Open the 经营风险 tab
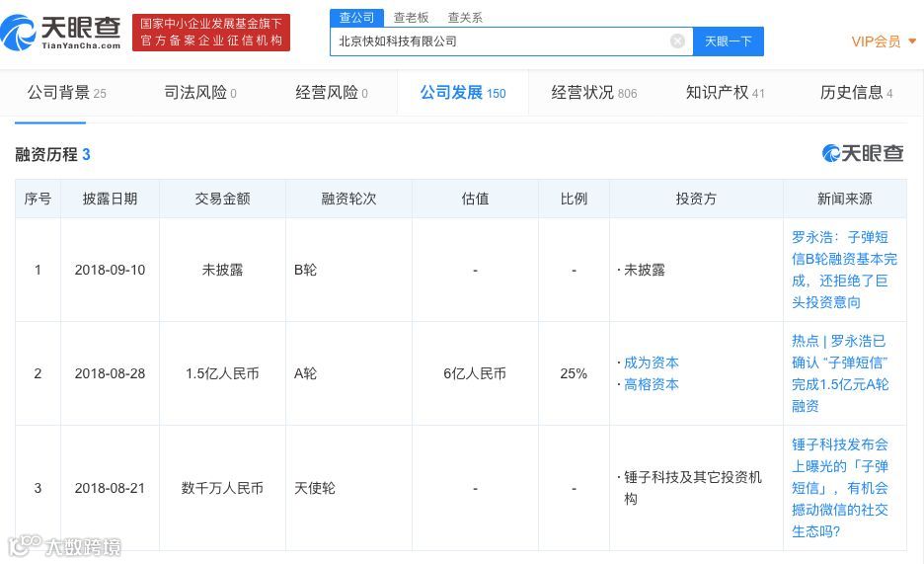This screenshot has width=924, height=564. tap(332, 93)
